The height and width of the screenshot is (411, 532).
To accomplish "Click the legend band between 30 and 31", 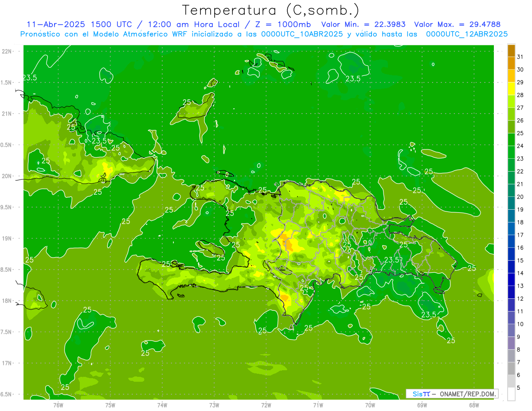I will [511, 63].
